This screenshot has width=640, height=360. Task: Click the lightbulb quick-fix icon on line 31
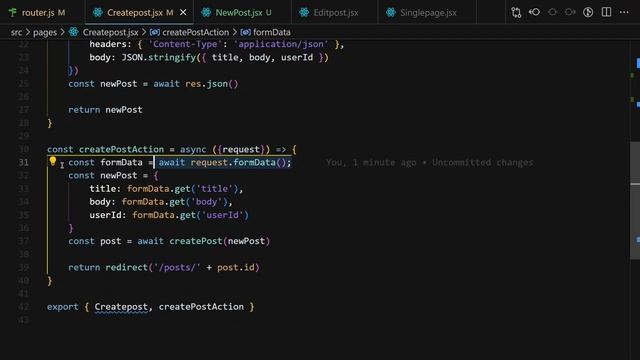tap(53, 161)
